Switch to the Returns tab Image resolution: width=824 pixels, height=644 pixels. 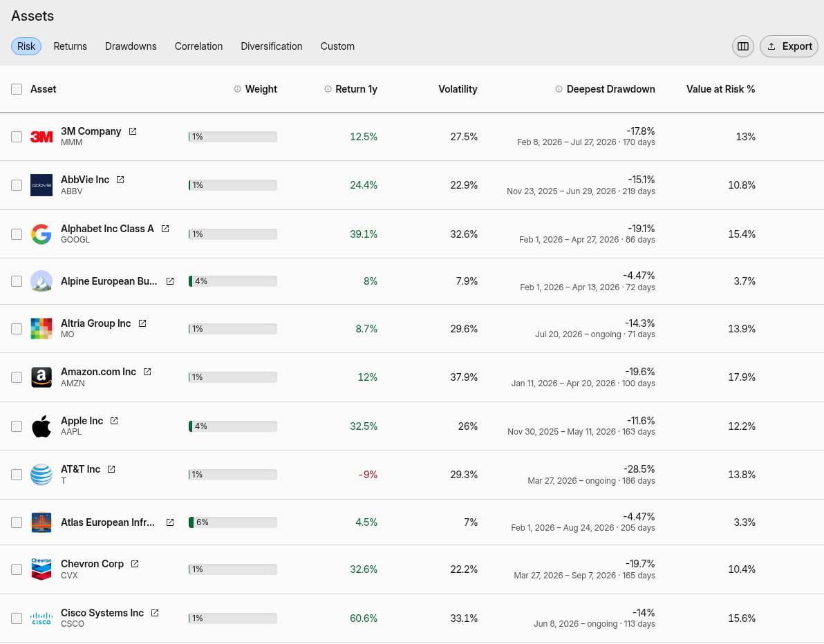pyautogui.click(x=70, y=46)
